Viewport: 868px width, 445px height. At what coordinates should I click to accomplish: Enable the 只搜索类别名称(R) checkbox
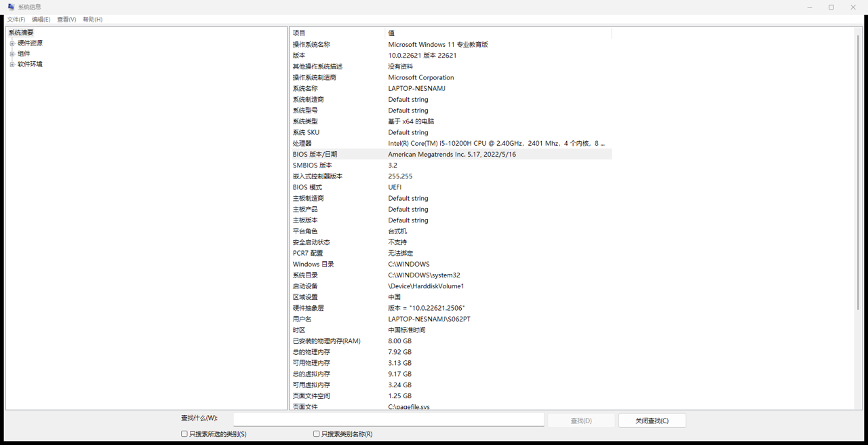pos(316,433)
